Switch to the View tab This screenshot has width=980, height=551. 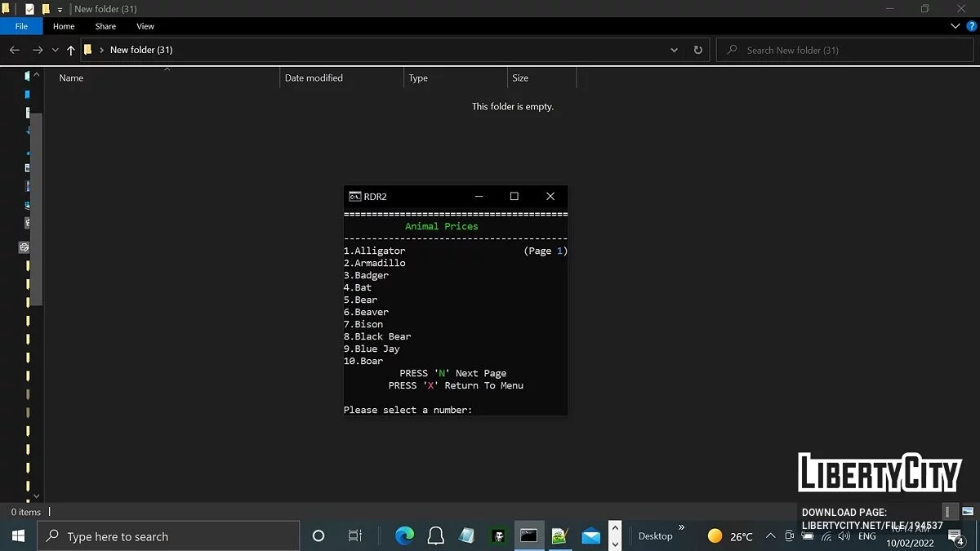tap(145, 26)
